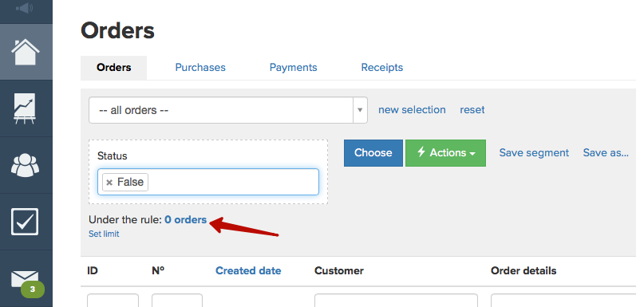This screenshot has width=644, height=307.
Task: Click the new selection link
Action: (412, 109)
